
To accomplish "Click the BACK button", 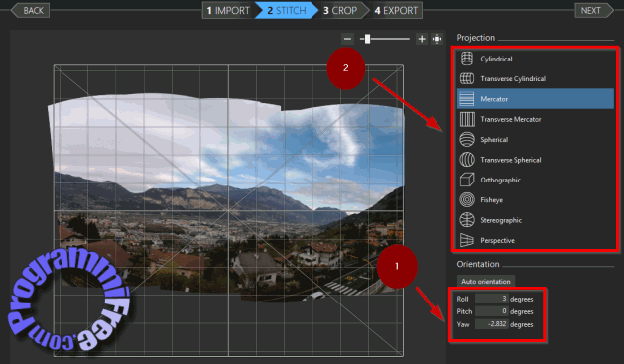I will [30, 10].
